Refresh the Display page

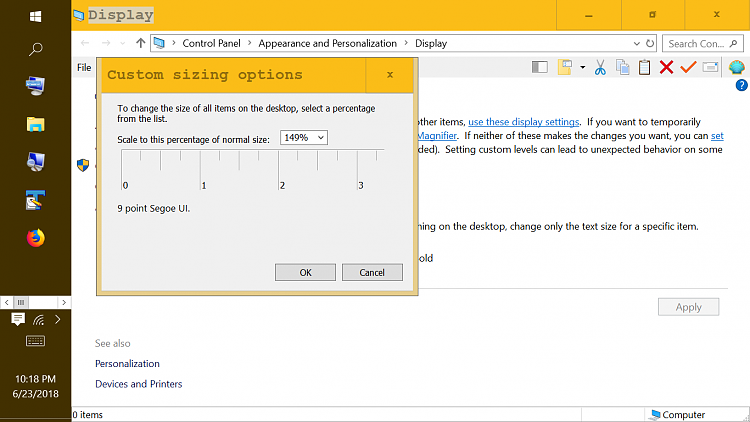tap(650, 44)
